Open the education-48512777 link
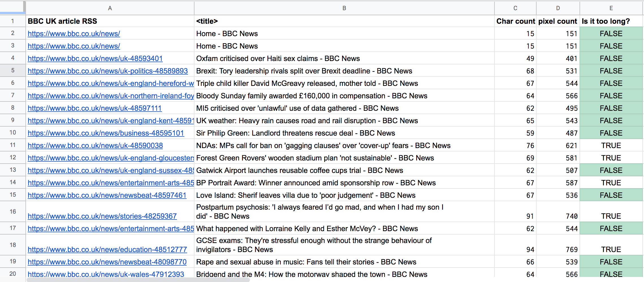Screen dimensions: 644x282 click(107, 250)
